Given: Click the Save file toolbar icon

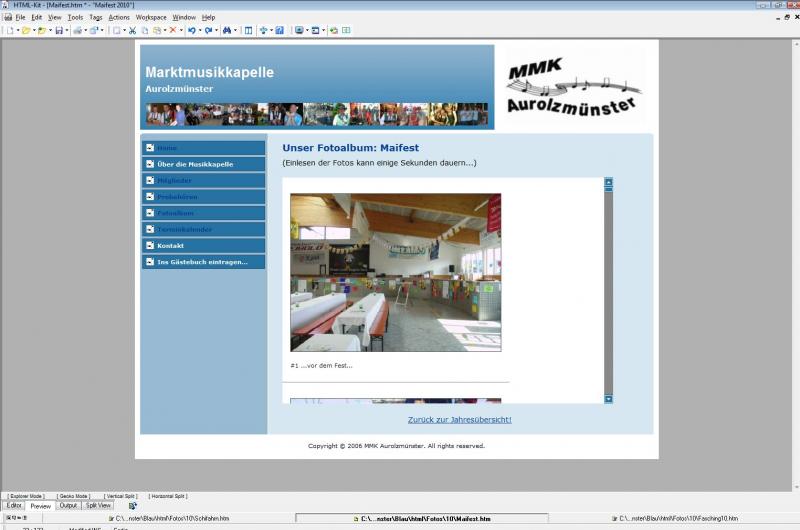Looking at the screenshot, I should [x=59, y=31].
